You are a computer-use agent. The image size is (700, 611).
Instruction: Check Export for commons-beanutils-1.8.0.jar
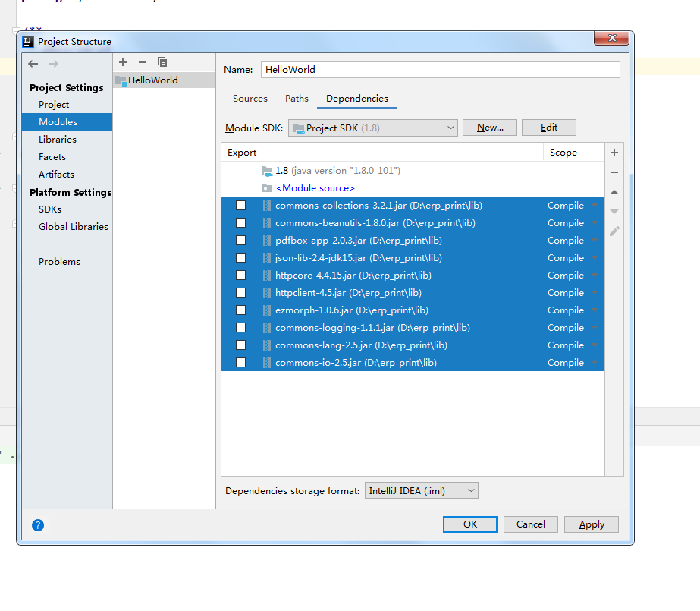point(240,223)
